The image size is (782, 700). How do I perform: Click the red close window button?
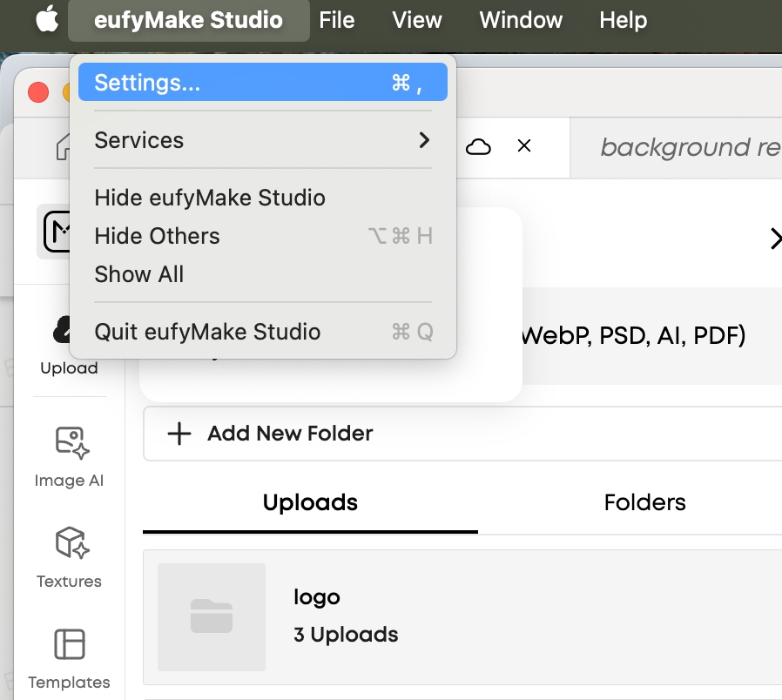[x=38, y=92]
